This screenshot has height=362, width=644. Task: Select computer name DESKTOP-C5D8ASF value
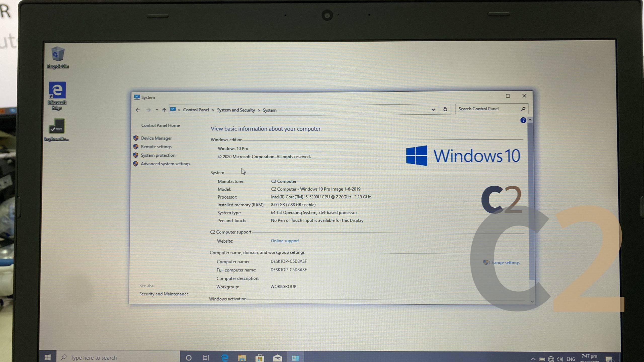pos(289,261)
